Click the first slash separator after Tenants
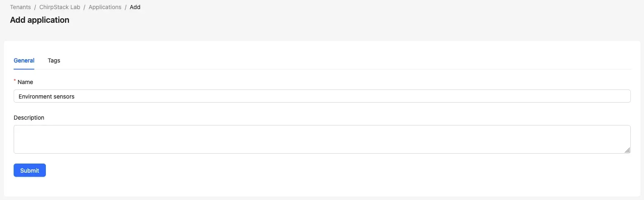Viewport: 644px width, 200px height. [x=35, y=7]
